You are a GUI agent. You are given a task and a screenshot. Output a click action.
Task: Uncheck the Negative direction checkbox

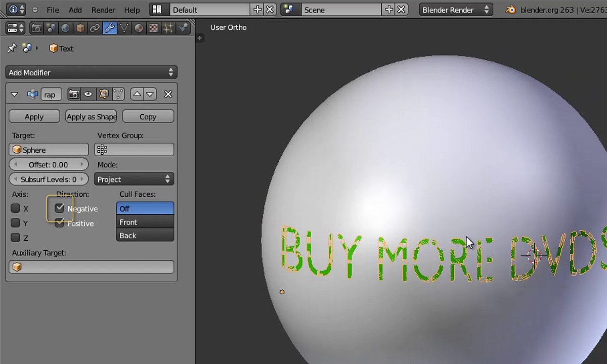[60, 208]
